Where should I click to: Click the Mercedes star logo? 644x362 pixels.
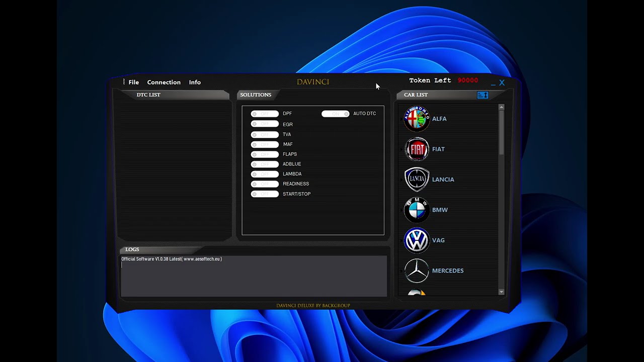point(417,270)
